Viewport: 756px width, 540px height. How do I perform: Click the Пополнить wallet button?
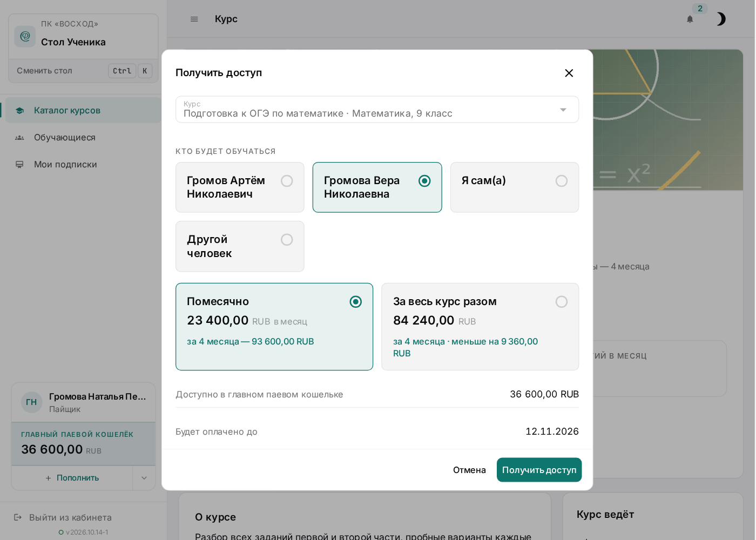click(x=72, y=478)
